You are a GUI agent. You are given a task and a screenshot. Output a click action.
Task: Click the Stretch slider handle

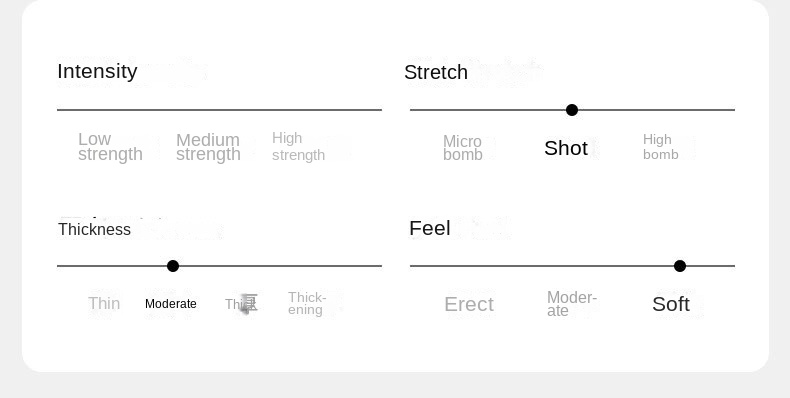tap(572, 110)
